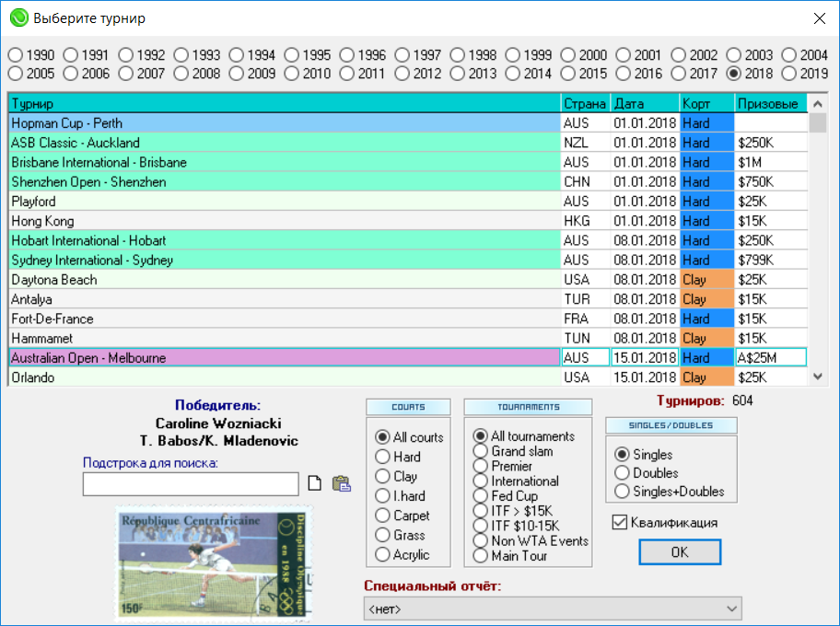Click the TOURNAMENTS header button

[x=528, y=407]
